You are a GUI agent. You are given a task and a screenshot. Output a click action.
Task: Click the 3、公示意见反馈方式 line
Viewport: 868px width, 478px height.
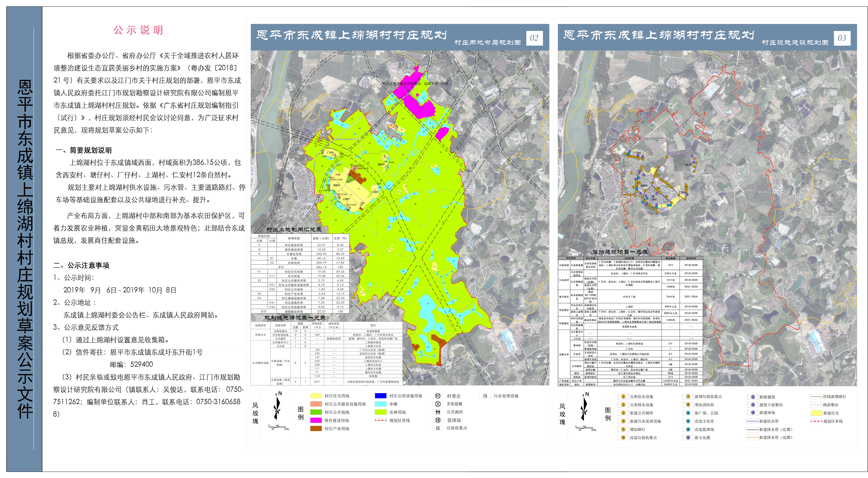86,328
